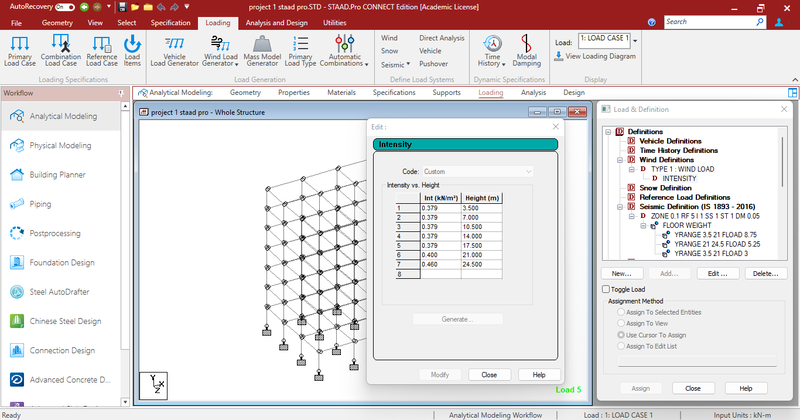Switch to the Geometry ribbon tab
This screenshot has width=800, height=420.
[x=57, y=23]
